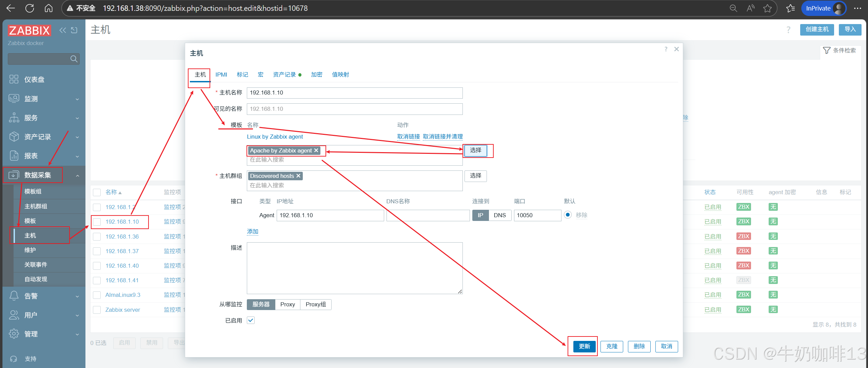
Task: Click the 条件检索 filter funnel icon
Action: pyautogui.click(x=827, y=50)
